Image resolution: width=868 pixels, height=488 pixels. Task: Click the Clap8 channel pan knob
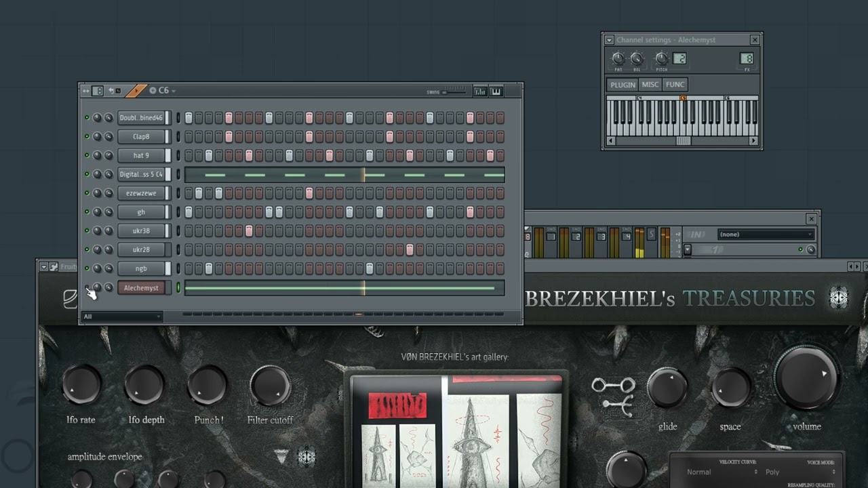click(97, 136)
